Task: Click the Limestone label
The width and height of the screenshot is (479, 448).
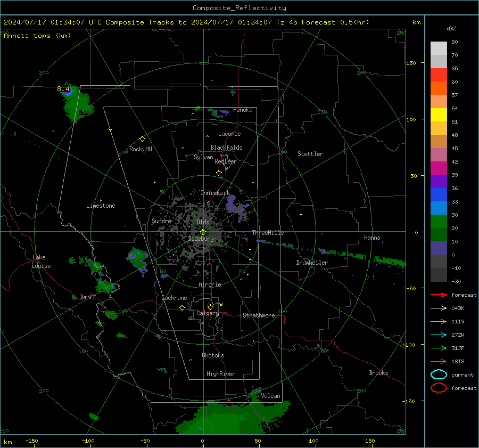Action: (x=101, y=206)
